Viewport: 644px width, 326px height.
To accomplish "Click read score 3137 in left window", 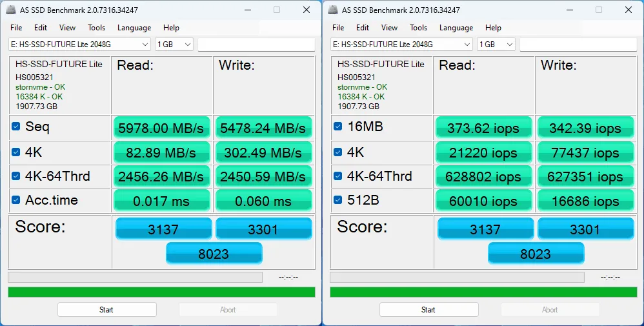I will 163,229.
